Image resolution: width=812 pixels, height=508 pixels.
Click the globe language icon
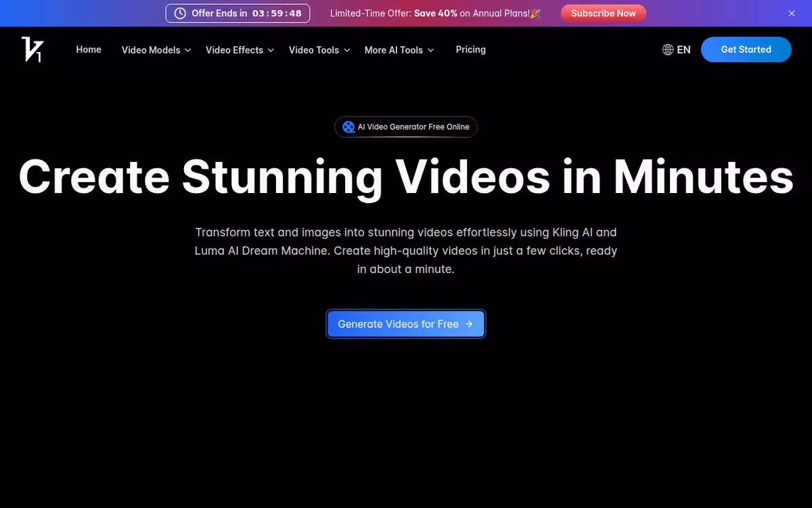click(668, 49)
